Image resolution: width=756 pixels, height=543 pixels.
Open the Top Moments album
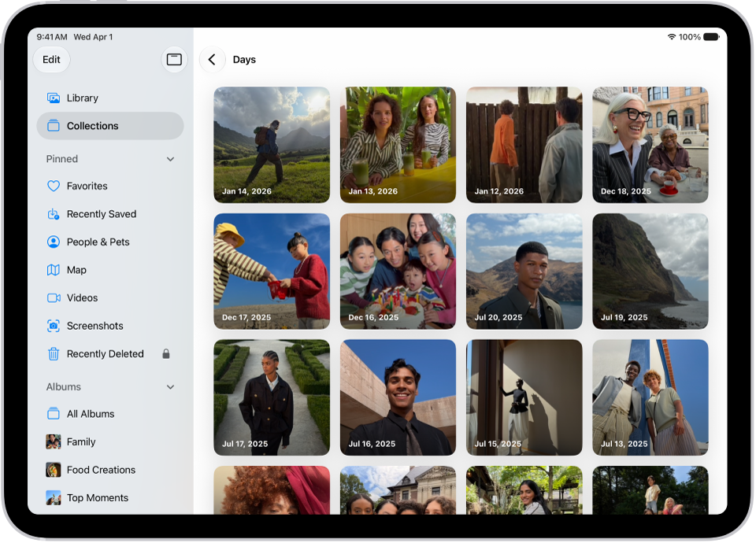click(110, 497)
